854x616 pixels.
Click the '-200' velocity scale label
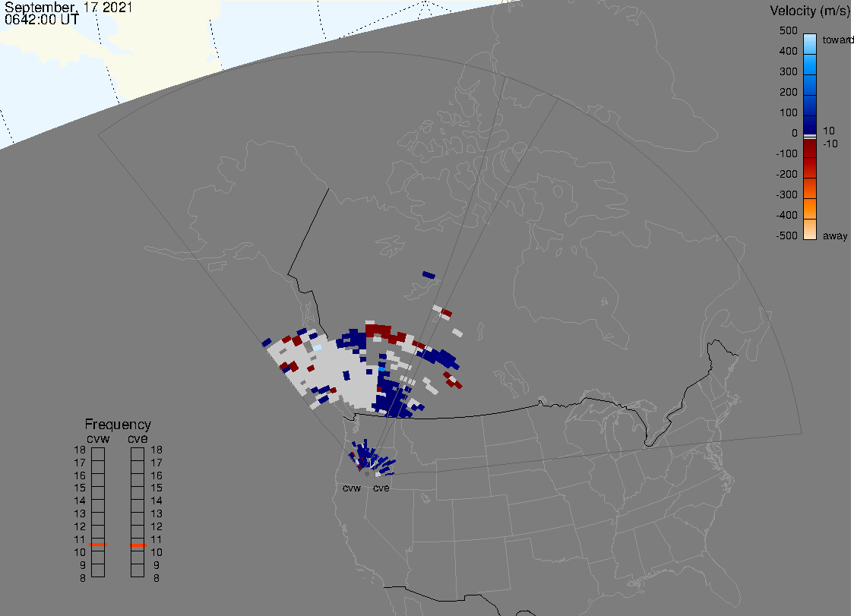(x=787, y=174)
